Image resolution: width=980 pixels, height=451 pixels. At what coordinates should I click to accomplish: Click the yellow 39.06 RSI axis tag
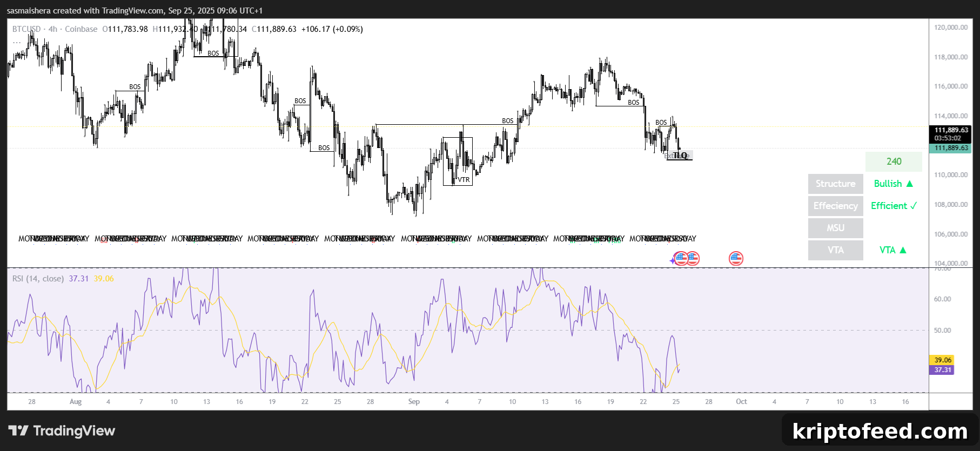942,360
